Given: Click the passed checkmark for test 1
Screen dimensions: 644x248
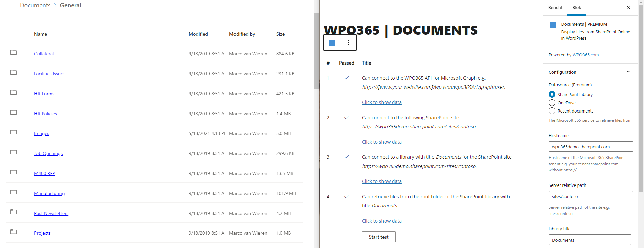Looking at the screenshot, I should click(x=347, y=78).
